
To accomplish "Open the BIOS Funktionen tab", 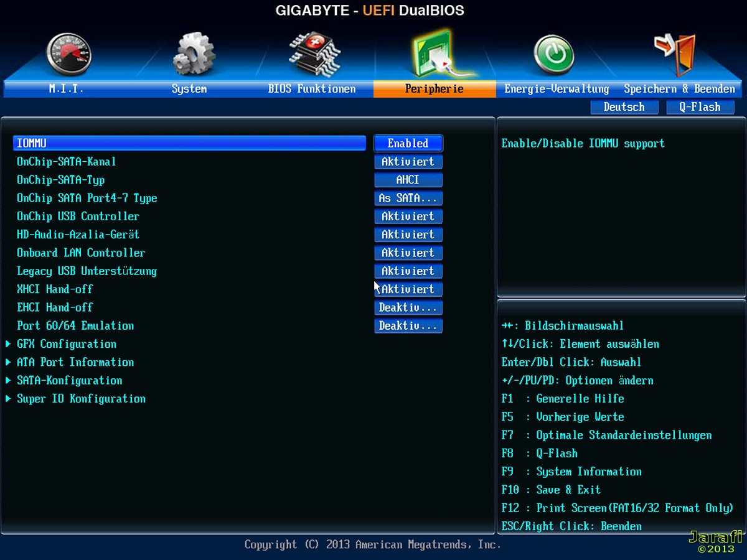I will [x=312, y=89].
